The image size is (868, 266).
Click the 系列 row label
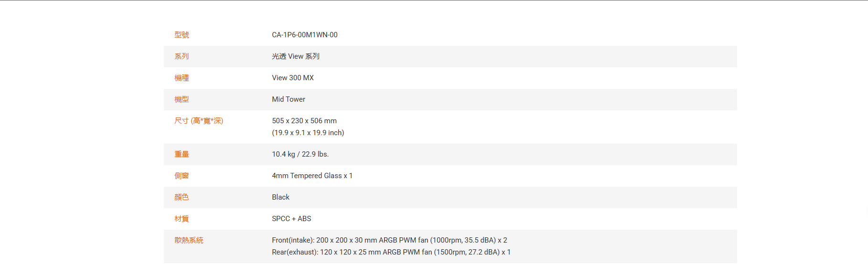coord(182,56)
